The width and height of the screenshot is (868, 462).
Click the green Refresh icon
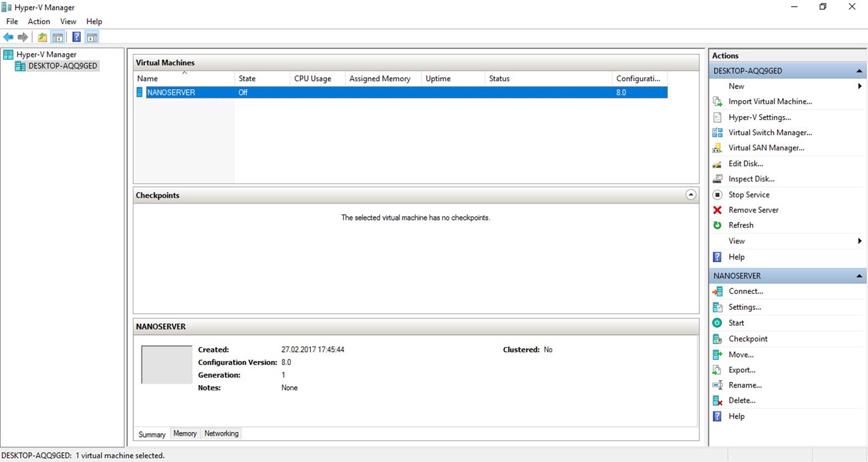pos(718,226)
